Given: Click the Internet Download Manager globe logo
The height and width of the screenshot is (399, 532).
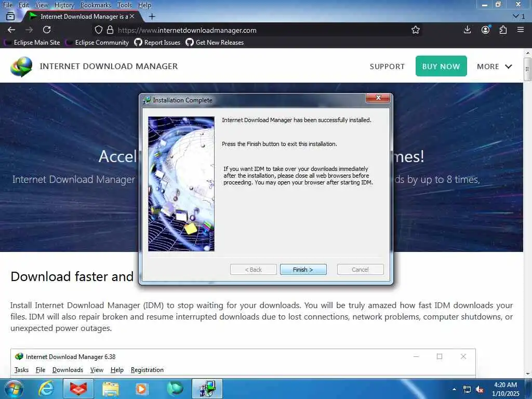Looking at the screenshot, I should (x=21, y=66).
